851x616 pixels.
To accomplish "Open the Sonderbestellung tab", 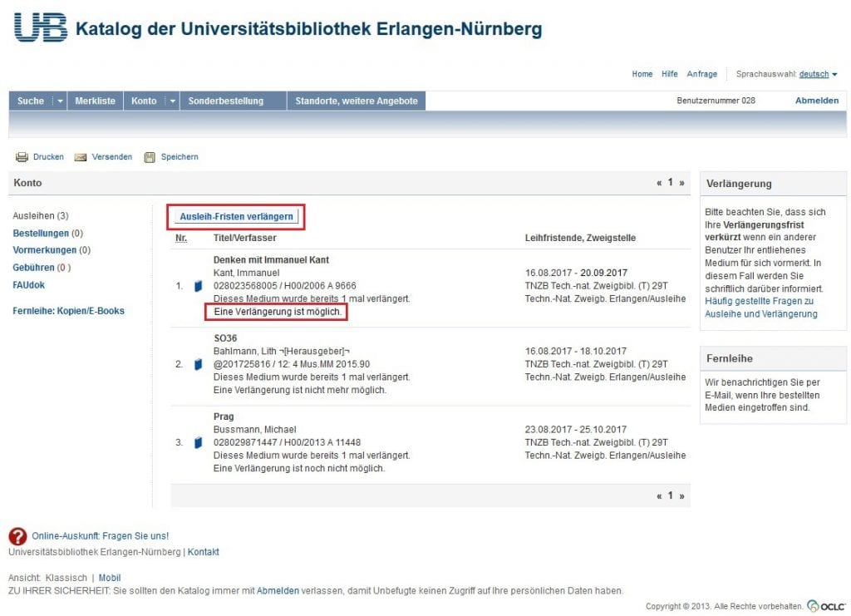I will coord(229,100).
